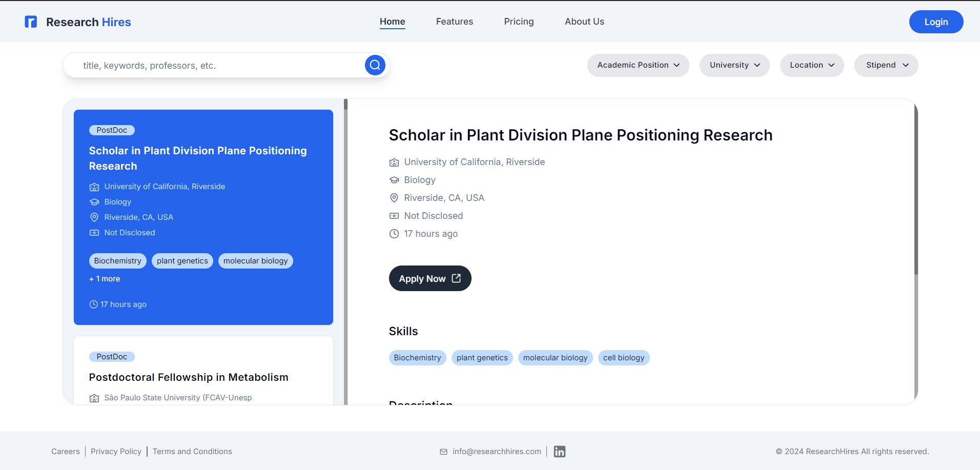Open the Stipend dropdown
The image size is (980, 470).
pyautogui.click(x=886, y=65)
